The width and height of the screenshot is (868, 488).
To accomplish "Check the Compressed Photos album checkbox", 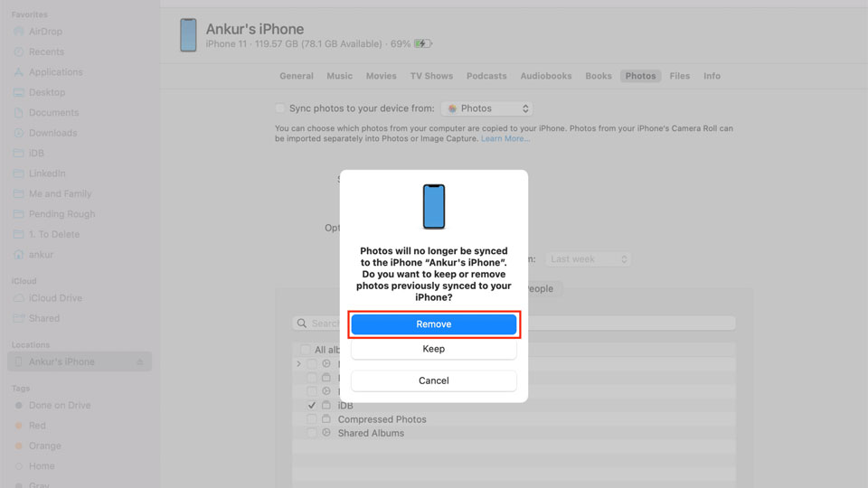I will click(x=312, y=419).
